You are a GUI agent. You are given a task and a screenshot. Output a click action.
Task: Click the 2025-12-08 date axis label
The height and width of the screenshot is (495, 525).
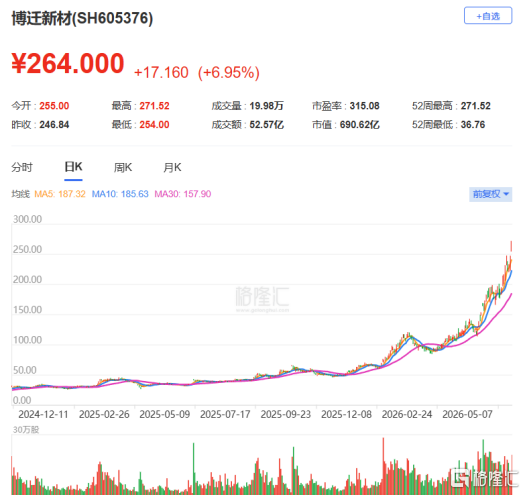[x=347, y=415]
